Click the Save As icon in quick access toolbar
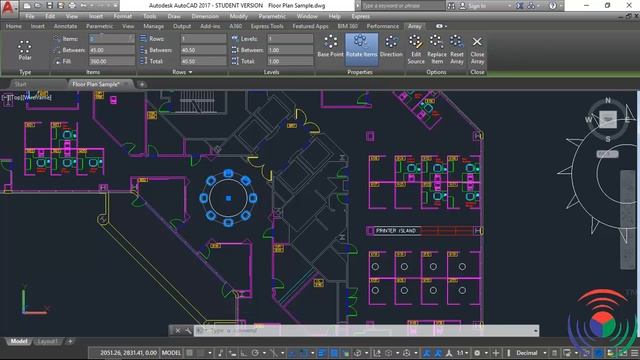640x360 pixels. [60, 6]
